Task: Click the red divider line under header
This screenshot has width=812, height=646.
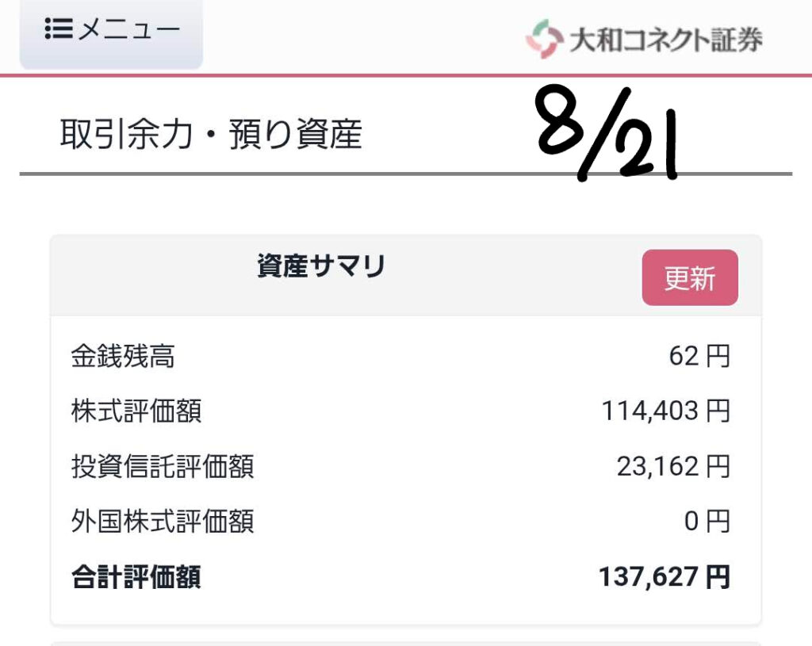Action: click(406, 75)
